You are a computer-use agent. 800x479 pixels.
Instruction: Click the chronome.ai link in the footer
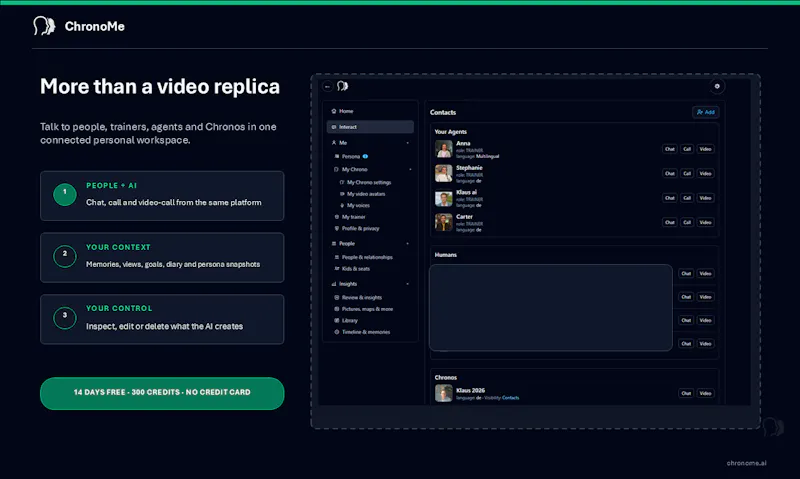[x=746, y=463]
